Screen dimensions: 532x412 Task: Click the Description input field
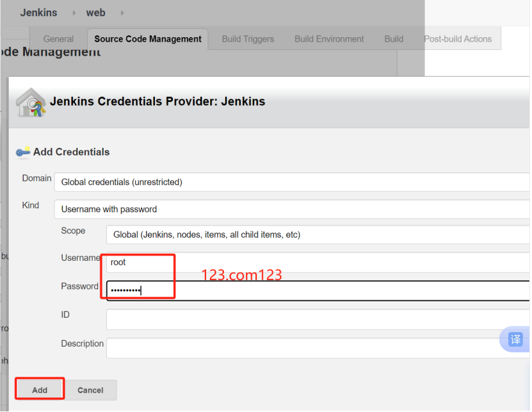(x=318, y=348)
